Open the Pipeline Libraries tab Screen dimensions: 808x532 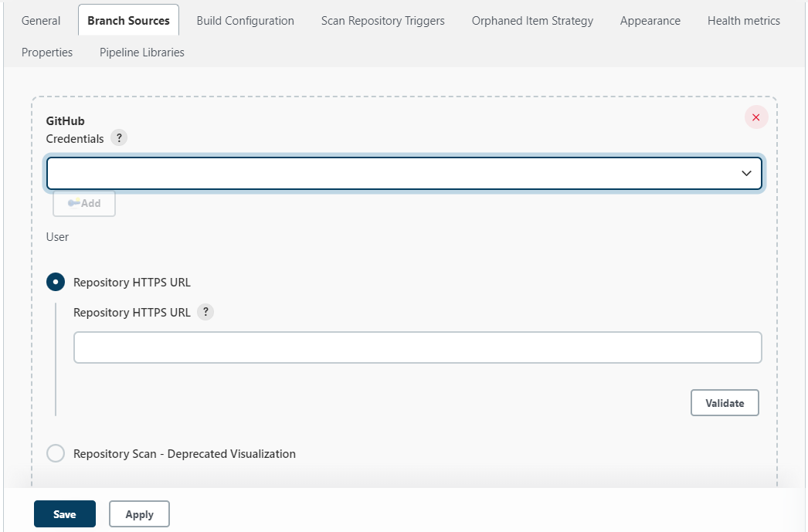[x=141, y=53]
